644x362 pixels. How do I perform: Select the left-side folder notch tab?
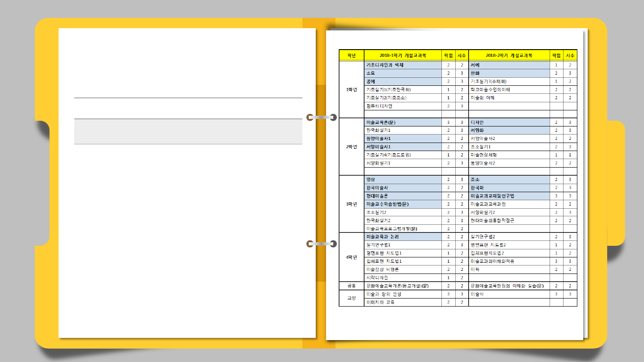pyautogui.click(x=42, y=183)
